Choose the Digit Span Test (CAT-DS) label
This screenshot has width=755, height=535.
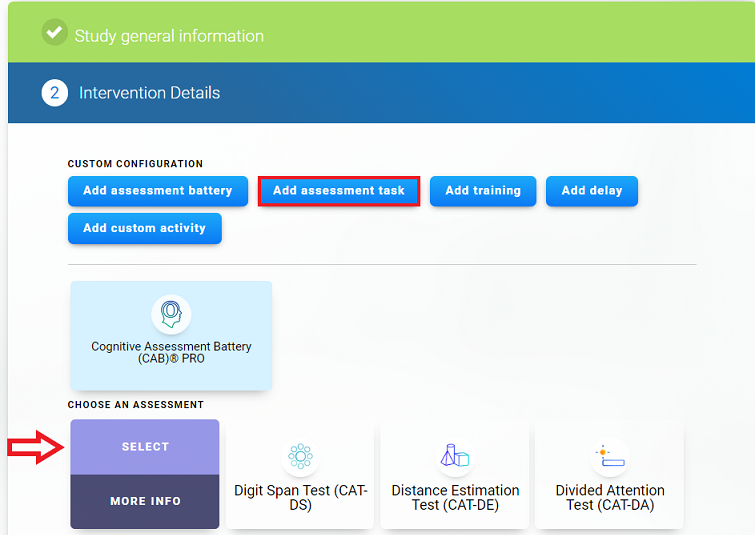pyautogui.click(x=300, y=497)
